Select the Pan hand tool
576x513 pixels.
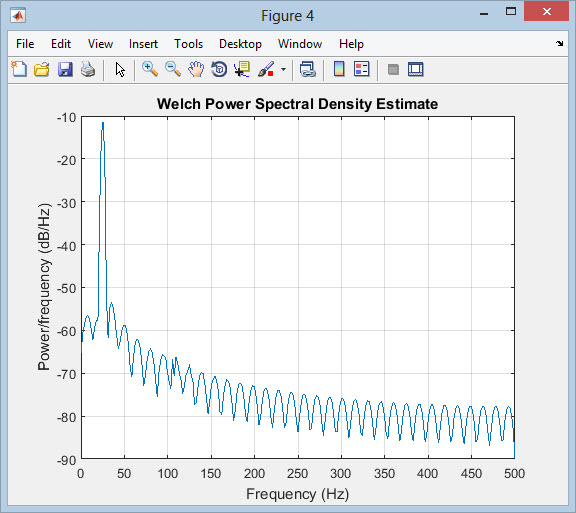tap(196, 69)
